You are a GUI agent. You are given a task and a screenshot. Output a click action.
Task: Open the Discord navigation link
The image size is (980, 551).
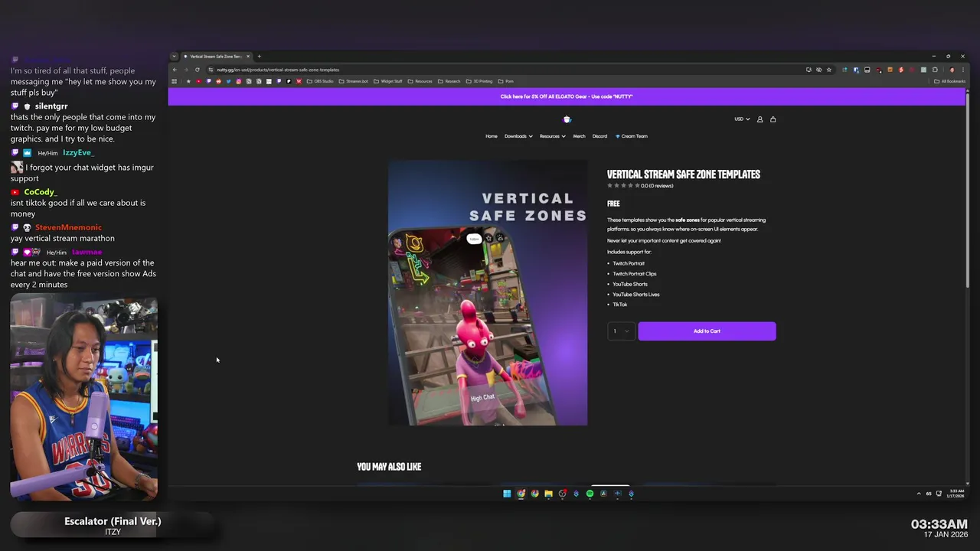[599, 136]
